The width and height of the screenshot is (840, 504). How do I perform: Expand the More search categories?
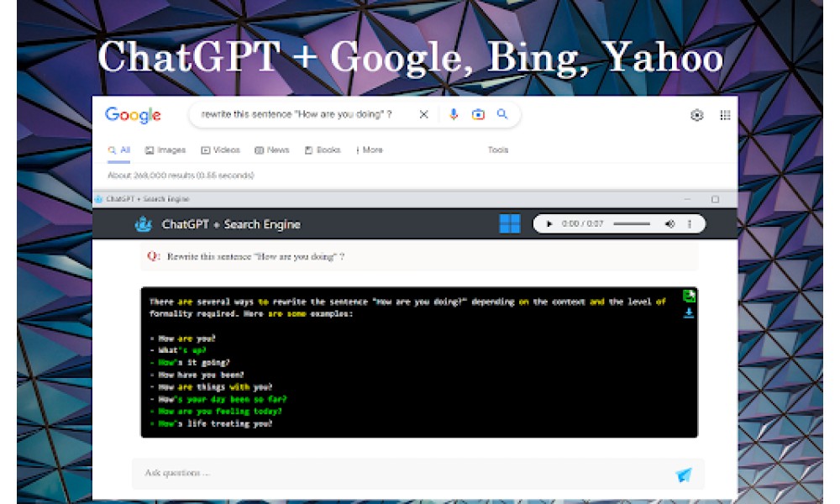point(370,150)
